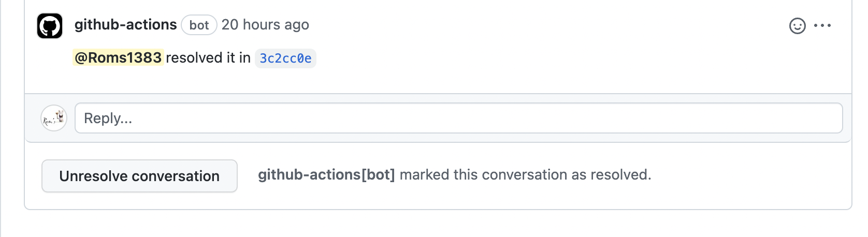Click the github-actions[bot] name in resolved notice
Viewport: 868px width, 237px height.
pos(326,175)
